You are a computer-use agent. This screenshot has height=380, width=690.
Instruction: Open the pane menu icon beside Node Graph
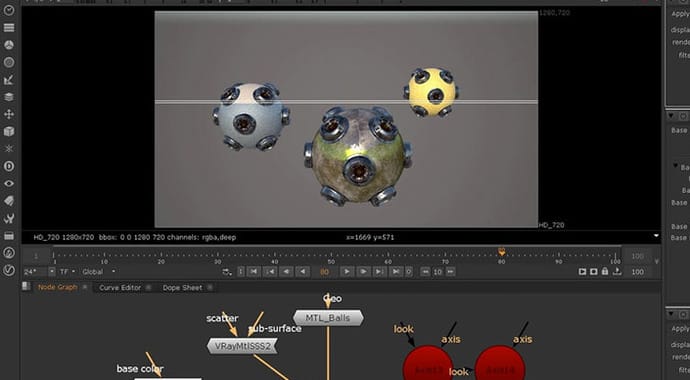click(26, 287)
